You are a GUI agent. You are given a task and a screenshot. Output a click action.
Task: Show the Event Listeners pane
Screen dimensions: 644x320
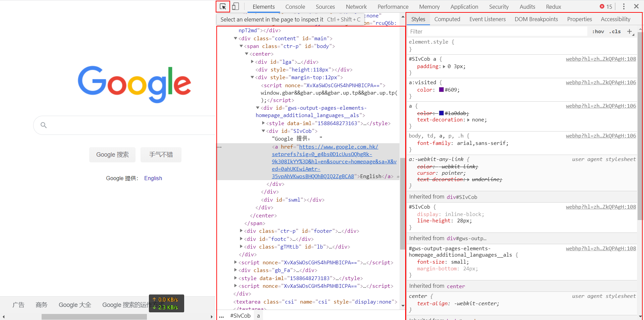487,19
